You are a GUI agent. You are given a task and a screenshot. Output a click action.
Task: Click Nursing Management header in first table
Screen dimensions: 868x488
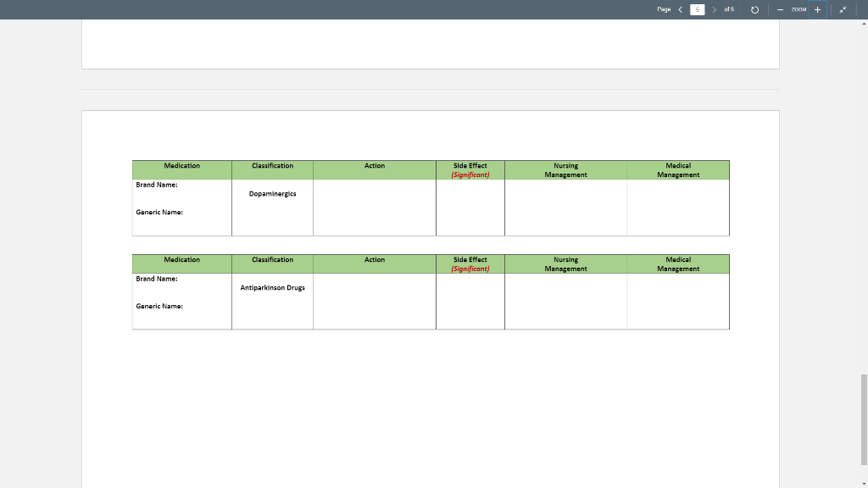pos(565,169)
